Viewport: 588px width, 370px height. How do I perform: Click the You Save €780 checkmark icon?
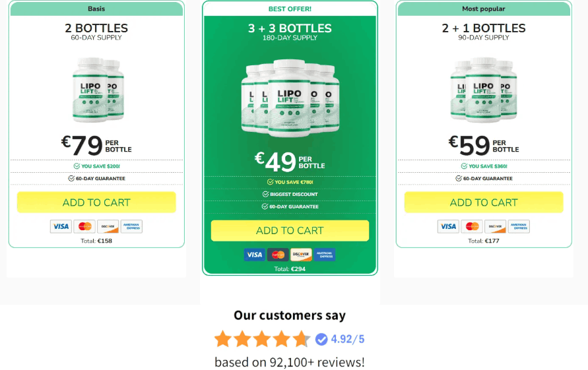point(270,182)
